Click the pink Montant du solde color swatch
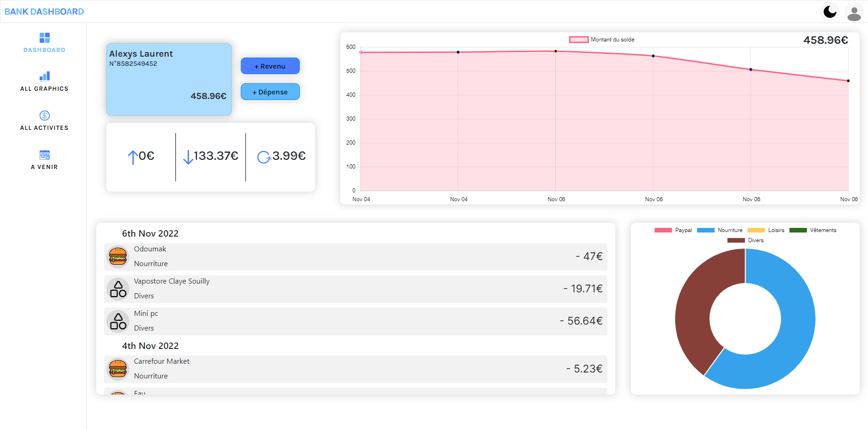 point(578,40)
